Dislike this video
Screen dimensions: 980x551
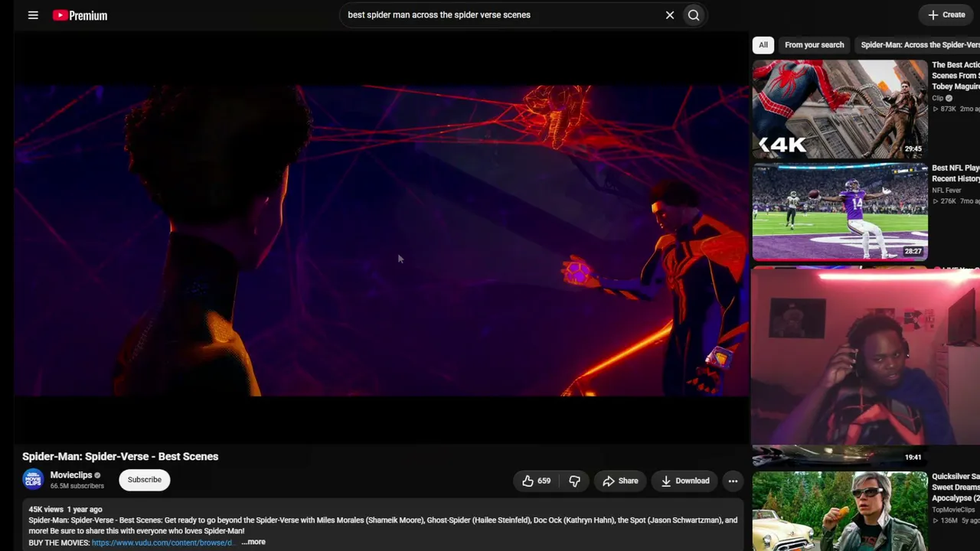[x=575, y=481]
